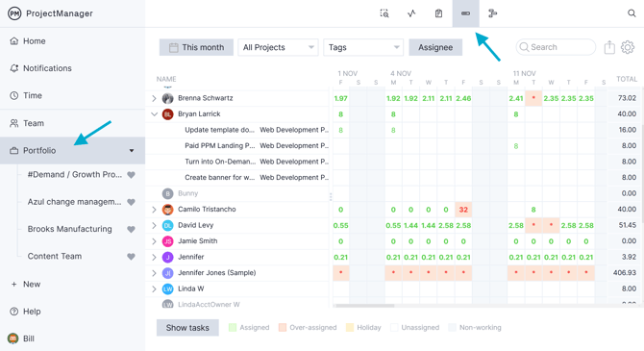
Task: Open the portfolio overview search icon view
Action: pyautogui.click(x=384, y=13)
